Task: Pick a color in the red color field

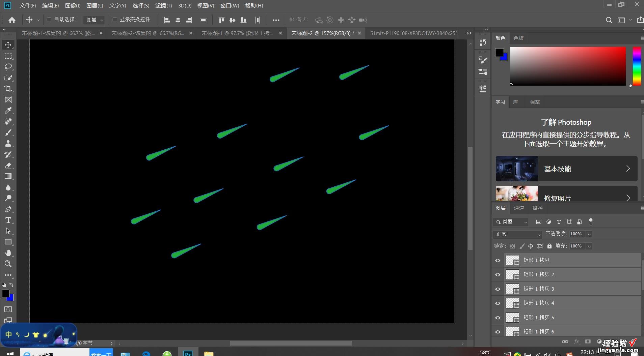Action: (x=568, y=66)
